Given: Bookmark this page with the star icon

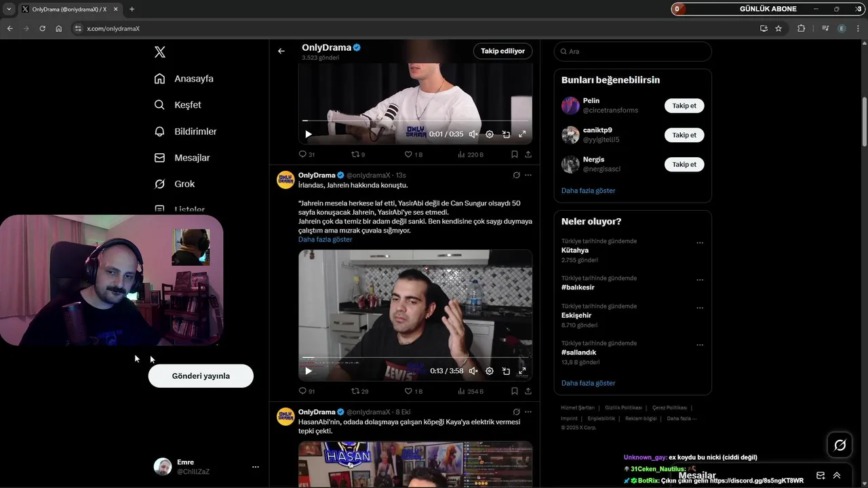Looking at the screenshot, I should [x=778, y=28].
